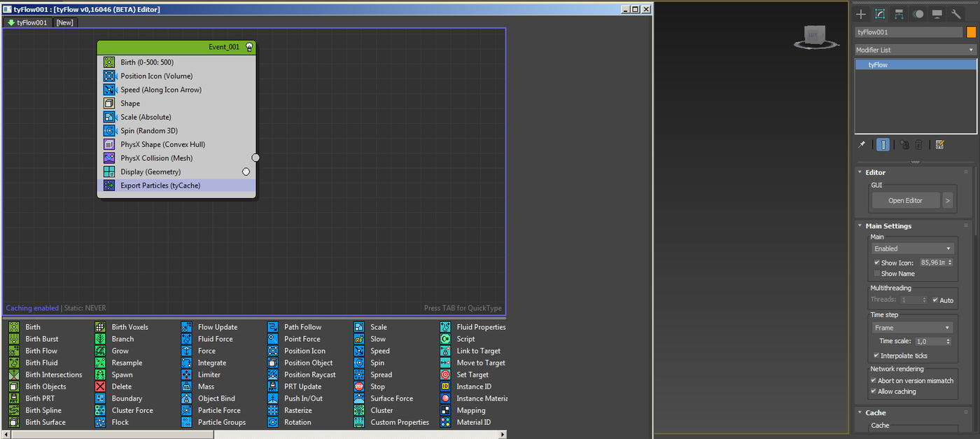Select tyFlow in modifier stack
Screen dimensions: 980x439
(x=916, y=64)
